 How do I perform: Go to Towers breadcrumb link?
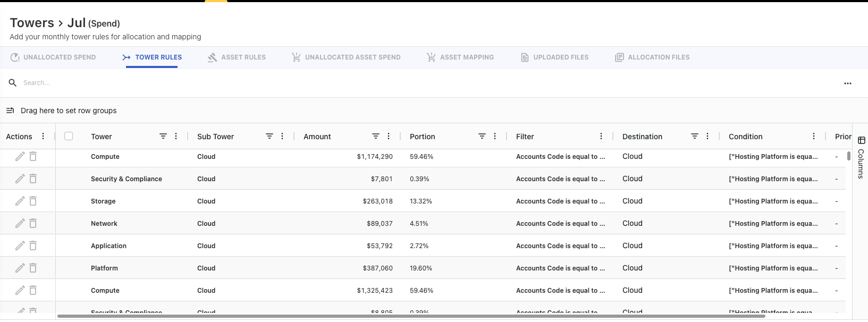[32, 23]
